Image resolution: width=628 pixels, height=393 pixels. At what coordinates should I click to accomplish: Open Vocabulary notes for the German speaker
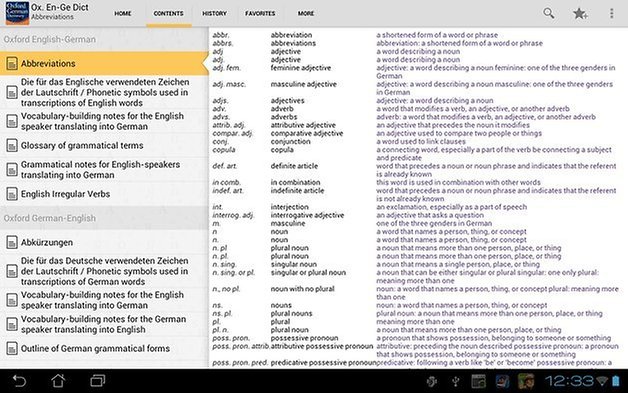104,324
